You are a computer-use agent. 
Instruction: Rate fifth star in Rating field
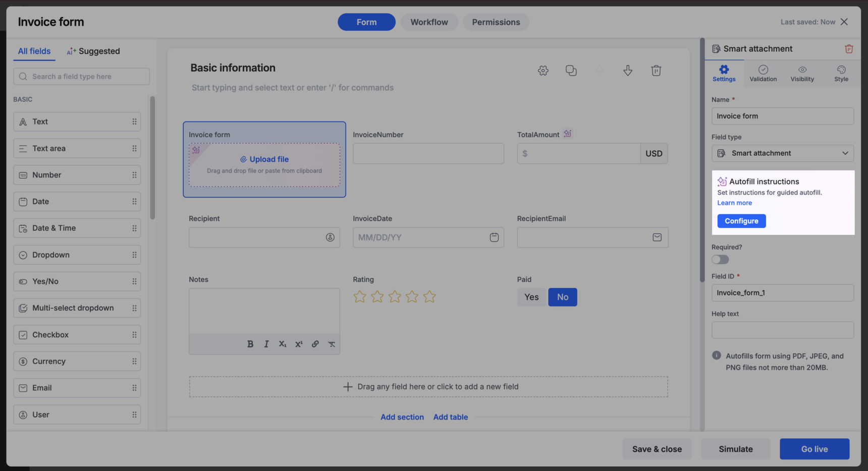429,297
